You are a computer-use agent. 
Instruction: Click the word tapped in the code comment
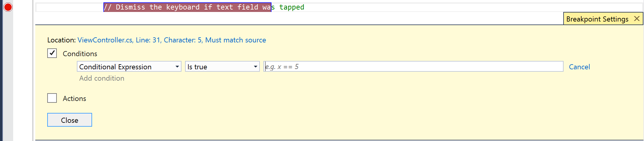[292, 7]
